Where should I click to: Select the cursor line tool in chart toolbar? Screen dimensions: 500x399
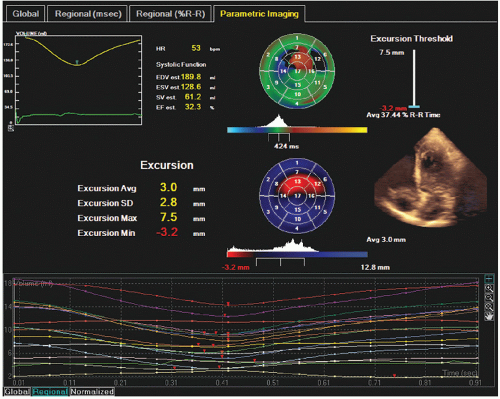(489, 278)
